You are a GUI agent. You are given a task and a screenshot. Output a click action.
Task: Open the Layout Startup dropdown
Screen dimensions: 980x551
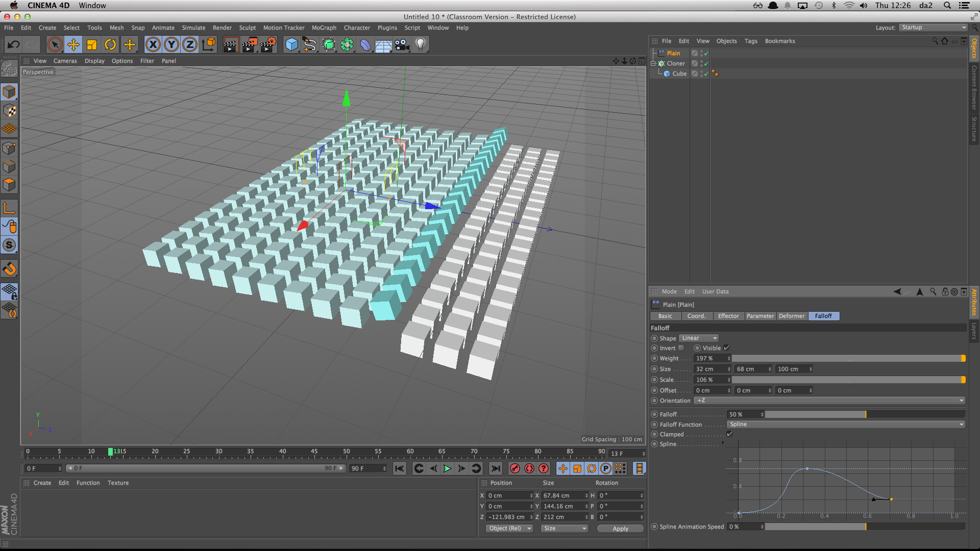[x=934, y=28]
